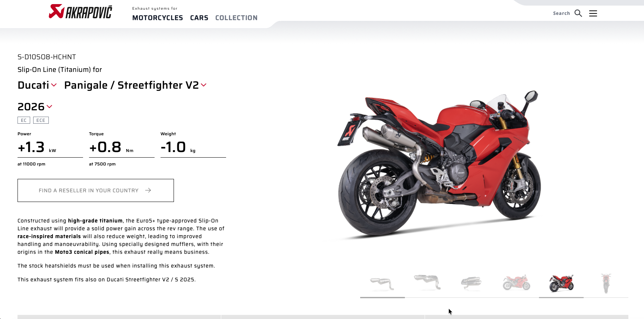Open the CARS menu
This screenshot has height=319, width=644.
pos(199,18)
